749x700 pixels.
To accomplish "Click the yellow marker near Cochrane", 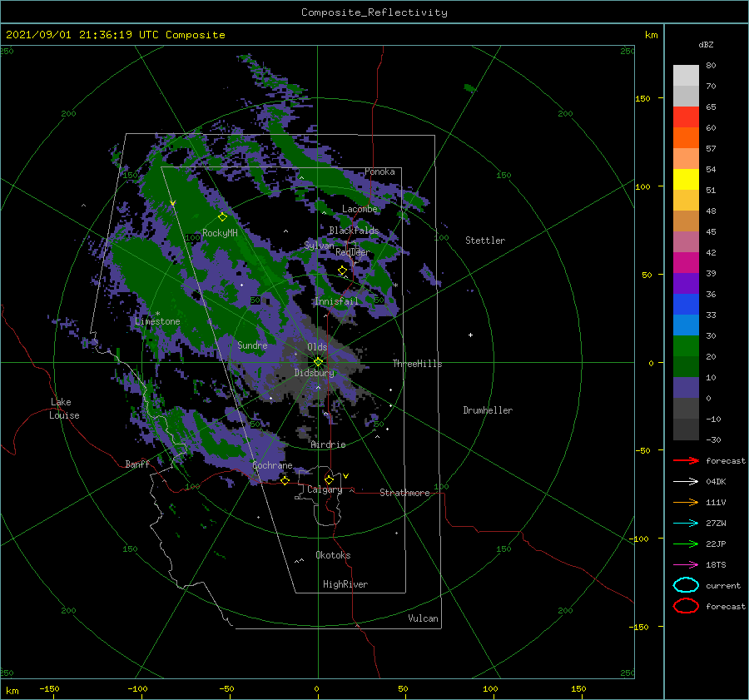I will [285, 480].
